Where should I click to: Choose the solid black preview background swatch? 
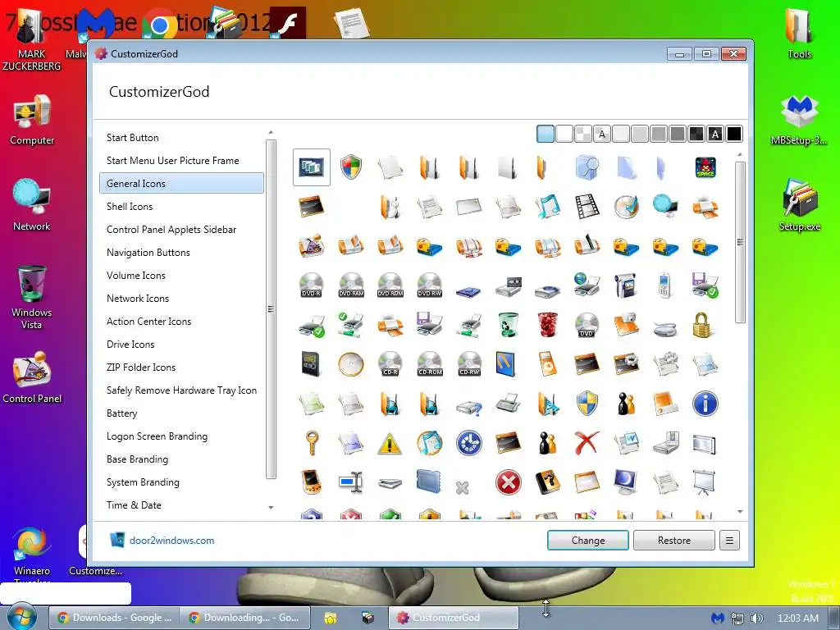click(734, 134)
